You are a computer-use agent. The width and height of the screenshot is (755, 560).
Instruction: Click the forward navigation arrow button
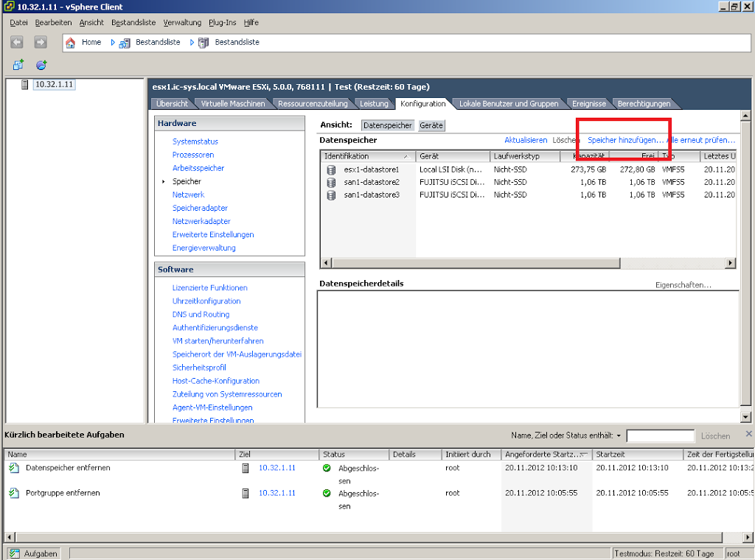tap(40, 43)
